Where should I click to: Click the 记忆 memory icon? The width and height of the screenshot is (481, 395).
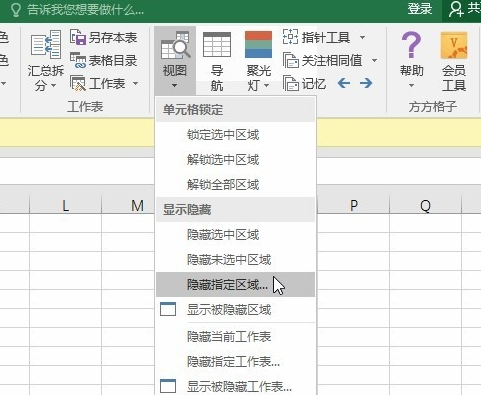(290, 83)
